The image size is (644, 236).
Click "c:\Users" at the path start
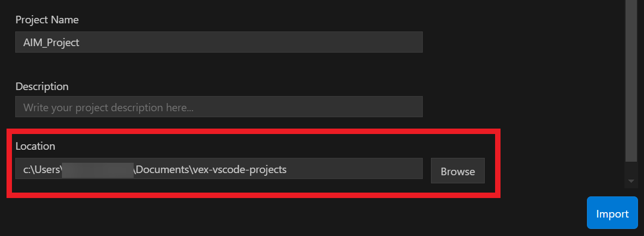(x=41, y=169)
